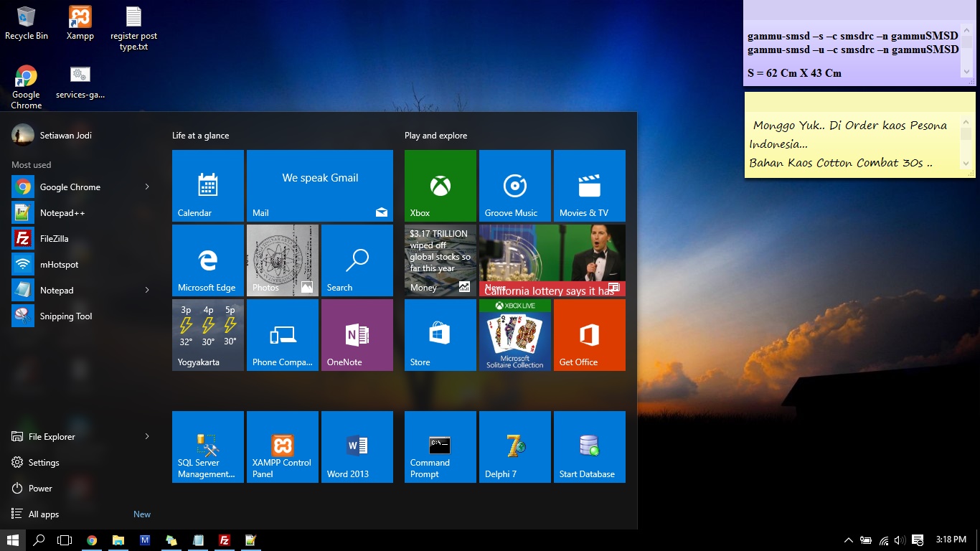Click the Get Office tile

[589, 334]
